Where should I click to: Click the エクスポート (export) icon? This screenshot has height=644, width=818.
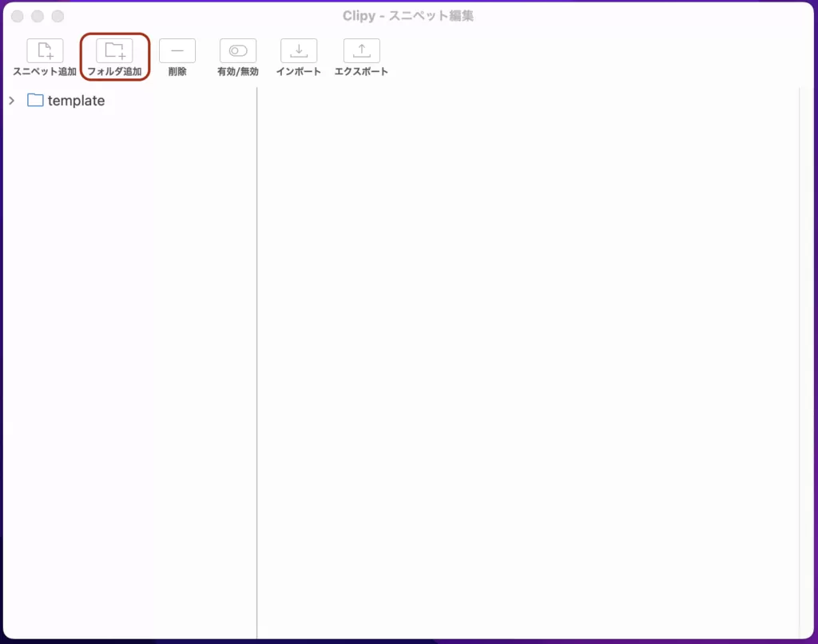362,50
